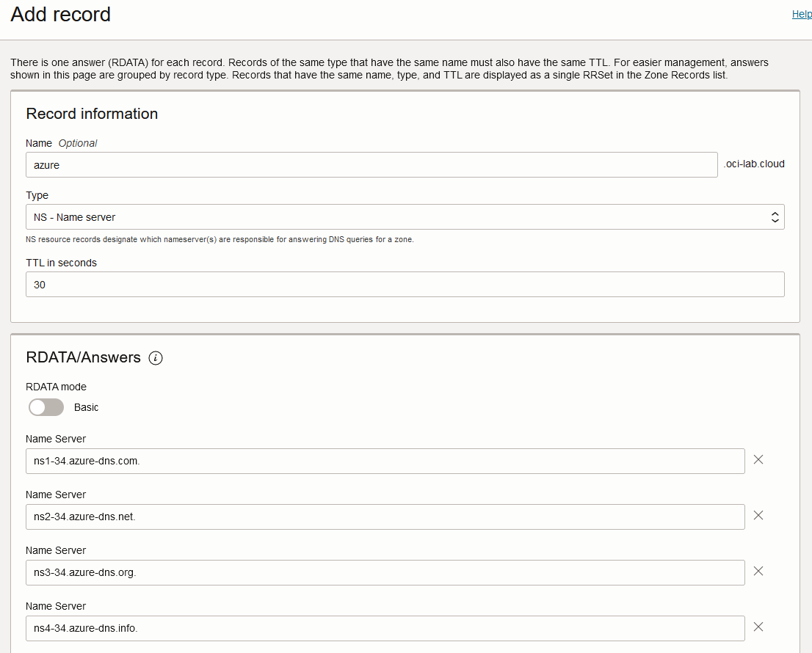Click the RDATA/Answers section heading
The width and height of the screenshot is (812, 653).
(x=83, y=357)
